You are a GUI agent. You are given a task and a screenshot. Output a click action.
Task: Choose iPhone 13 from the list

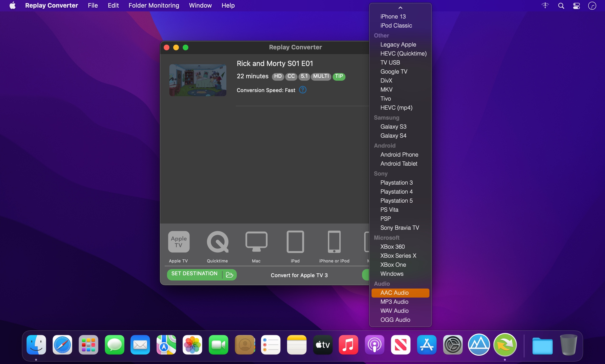pos(400,16)
